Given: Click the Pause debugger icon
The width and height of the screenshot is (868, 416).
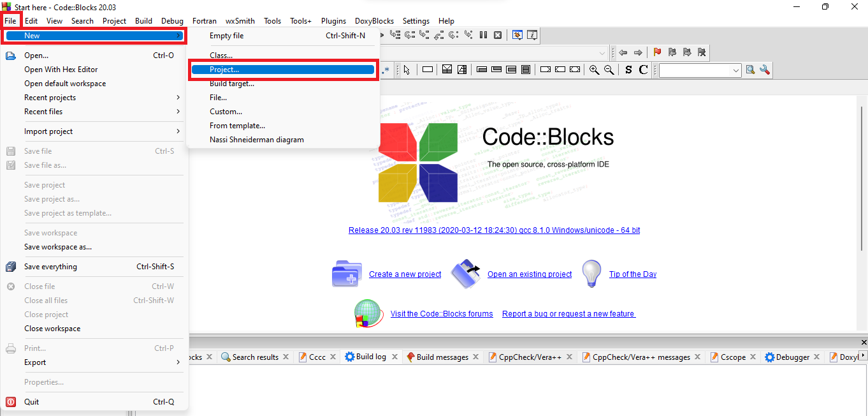Looking at the screenshot, I should [483, 35].
